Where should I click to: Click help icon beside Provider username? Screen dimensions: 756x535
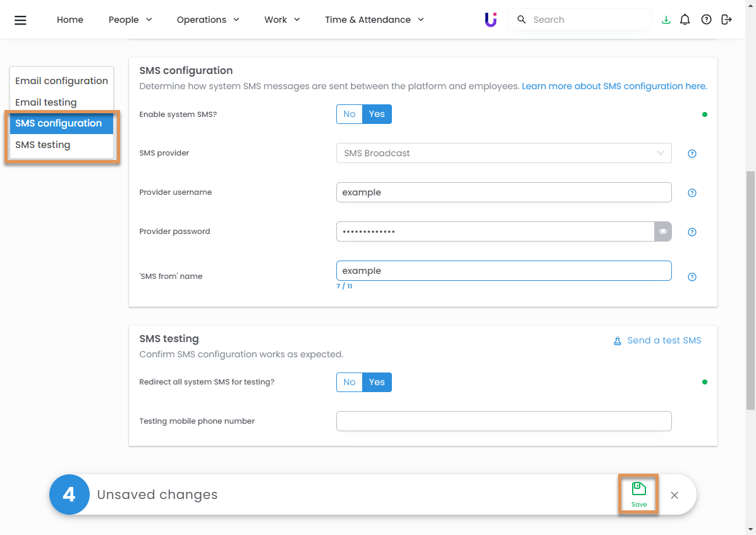pos(692,193)
